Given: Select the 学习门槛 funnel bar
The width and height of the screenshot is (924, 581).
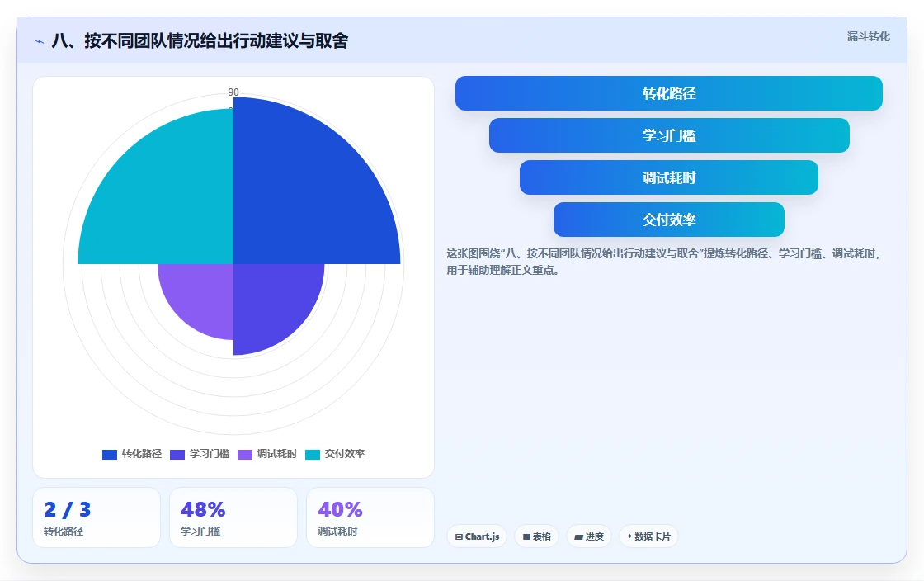Looking at the screenshot, I should pyautogui.click(x=669, y=135).
